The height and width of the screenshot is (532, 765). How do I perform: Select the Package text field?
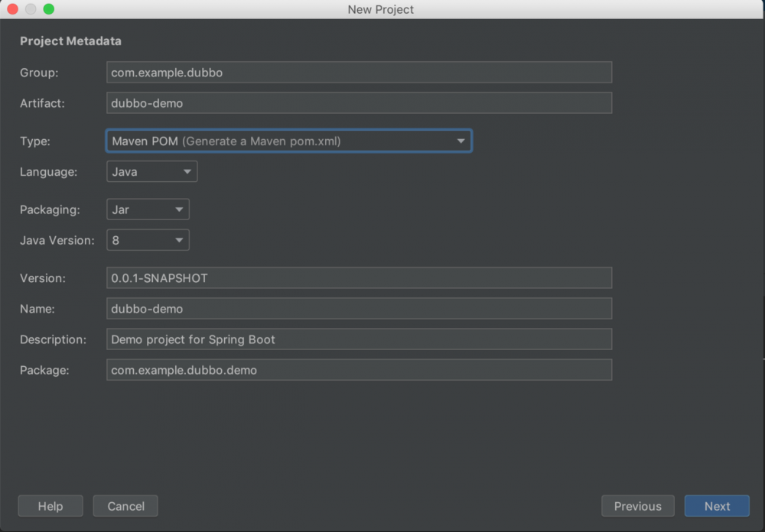click(359, 370)
